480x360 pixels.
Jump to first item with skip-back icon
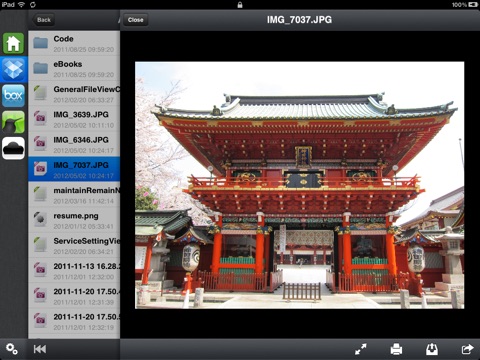pos(40,349)
